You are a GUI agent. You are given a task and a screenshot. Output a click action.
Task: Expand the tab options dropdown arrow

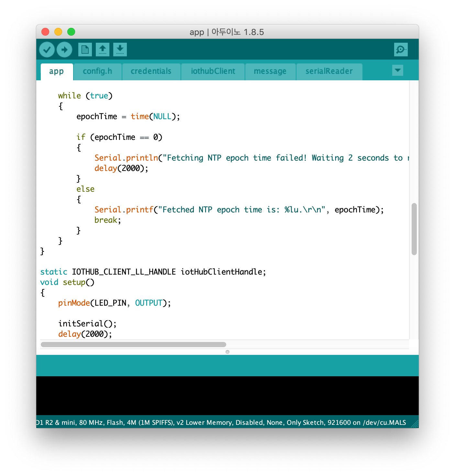398,70
